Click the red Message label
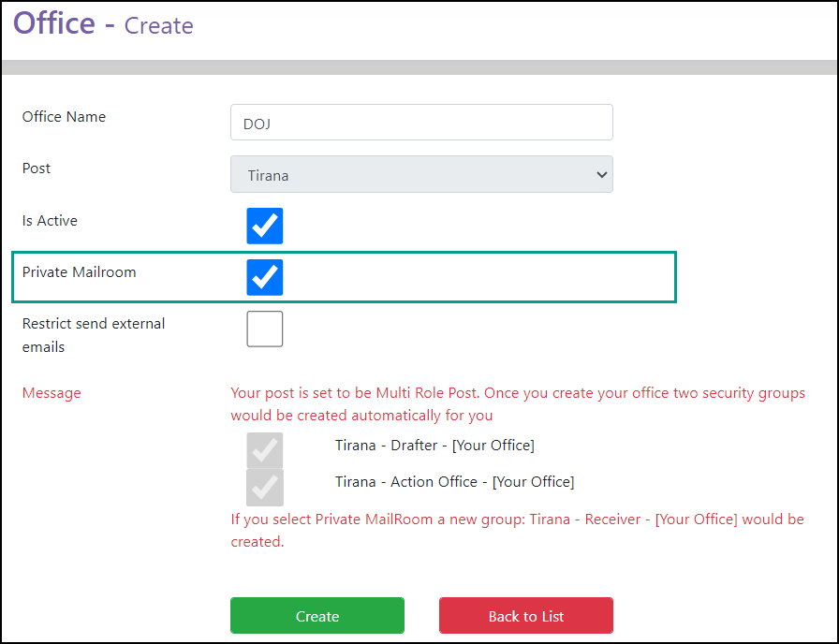 52,393
